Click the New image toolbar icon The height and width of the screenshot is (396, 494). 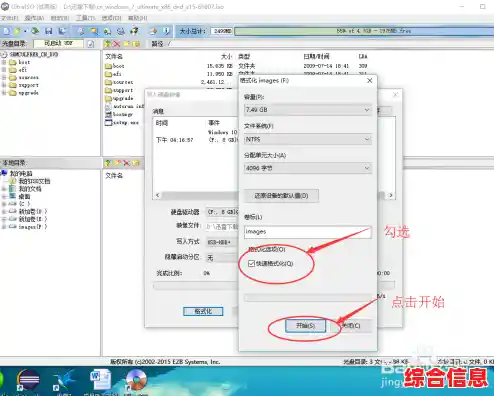coord(6,31)
